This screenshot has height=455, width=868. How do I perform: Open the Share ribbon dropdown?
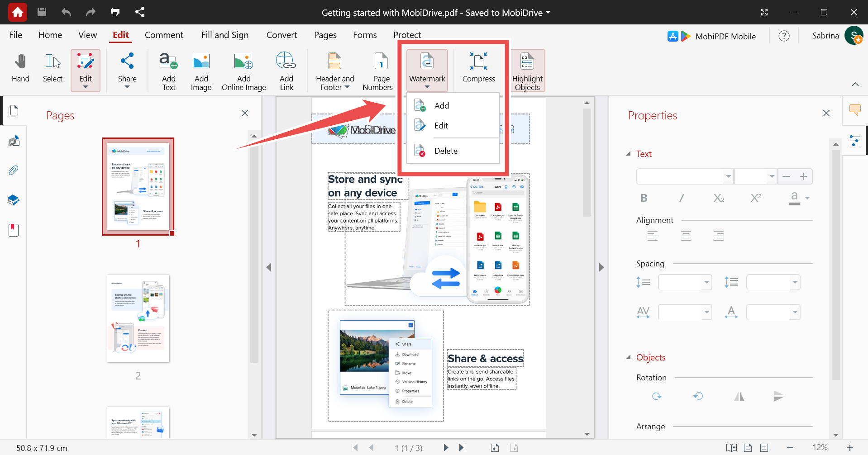coord(127,71)
